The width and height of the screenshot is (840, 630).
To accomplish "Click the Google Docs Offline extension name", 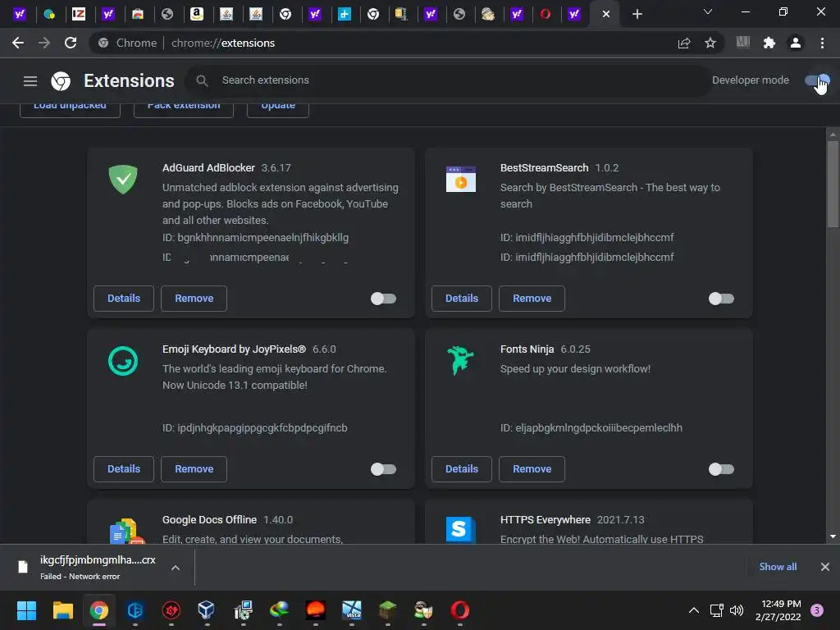I will [209, 519].
